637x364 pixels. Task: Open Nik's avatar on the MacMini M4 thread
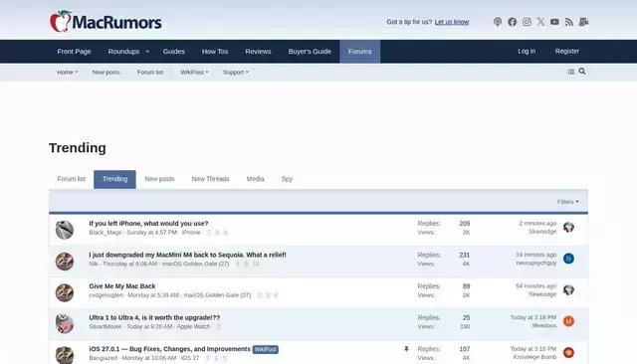point(65,261)
